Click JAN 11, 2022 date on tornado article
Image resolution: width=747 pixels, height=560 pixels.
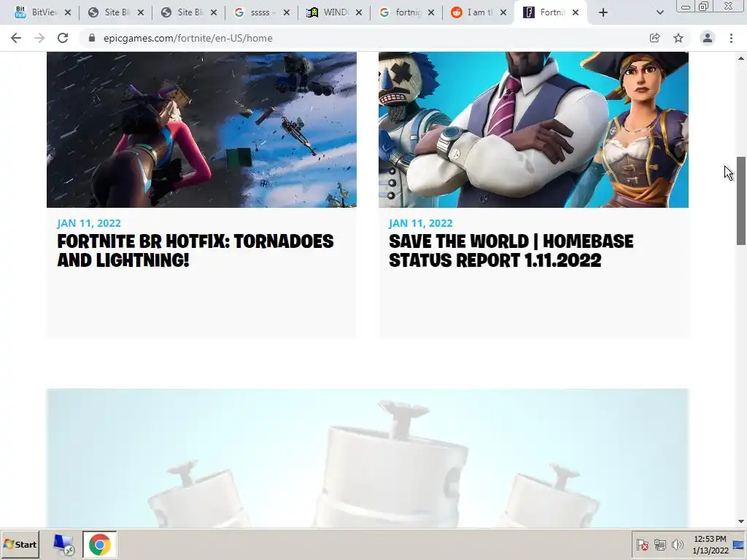pyautogui.click(x=89, y=223)
